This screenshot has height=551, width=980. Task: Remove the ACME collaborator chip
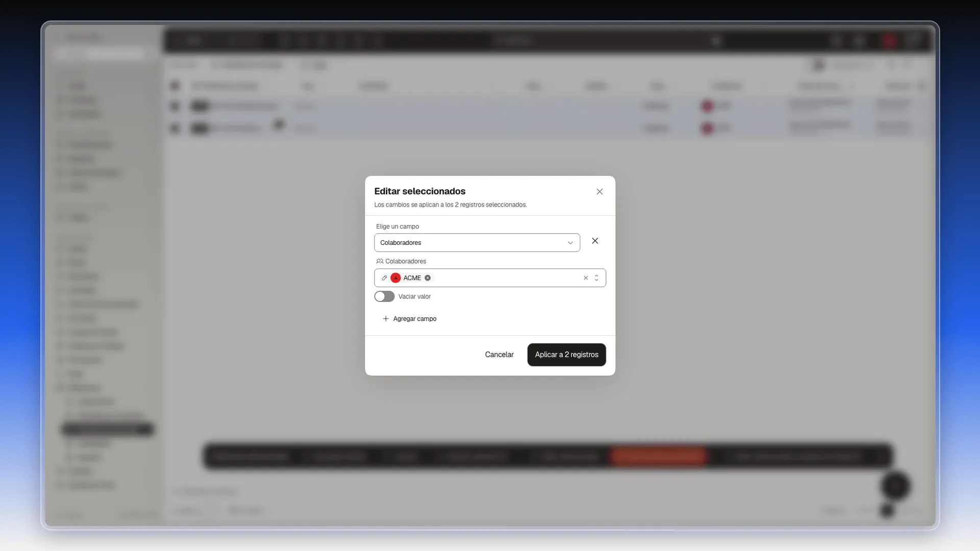pyautogui.click(x=428, y=278)
